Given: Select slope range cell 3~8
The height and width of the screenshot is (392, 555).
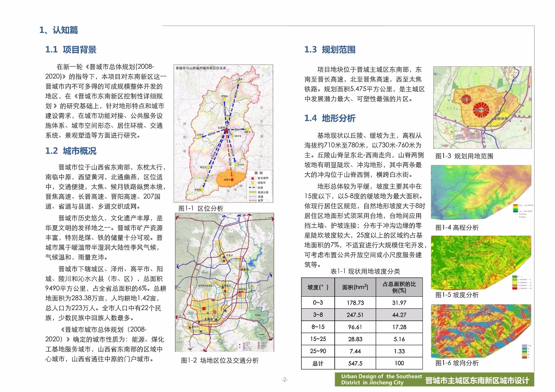Looking at the screenshot, I should (x=318, y=315).
